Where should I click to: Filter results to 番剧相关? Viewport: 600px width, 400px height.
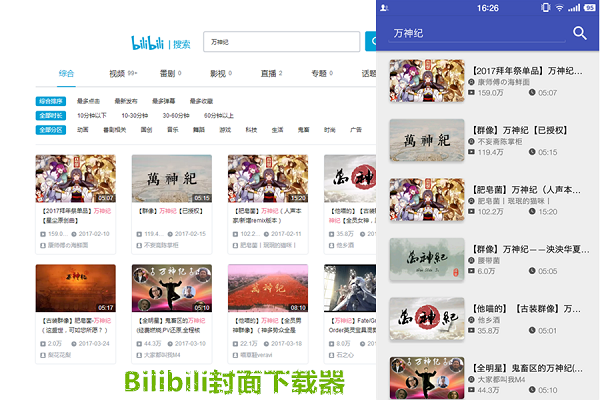coord(115,130)
